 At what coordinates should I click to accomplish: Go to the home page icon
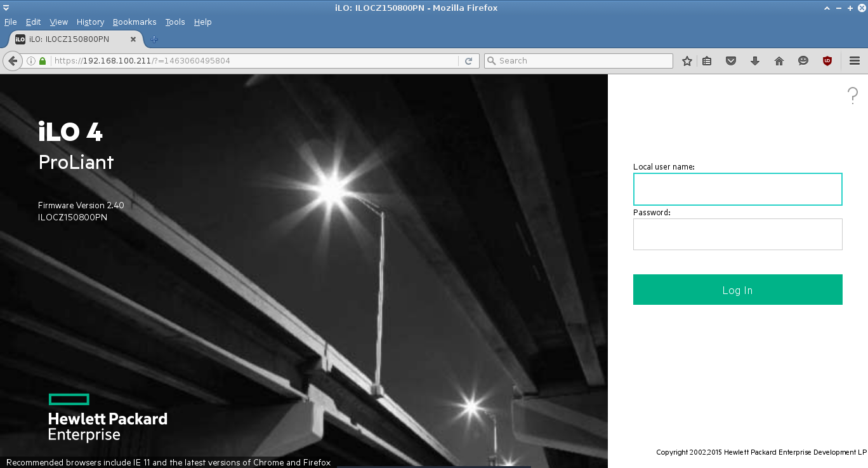(x=779, y=61)
